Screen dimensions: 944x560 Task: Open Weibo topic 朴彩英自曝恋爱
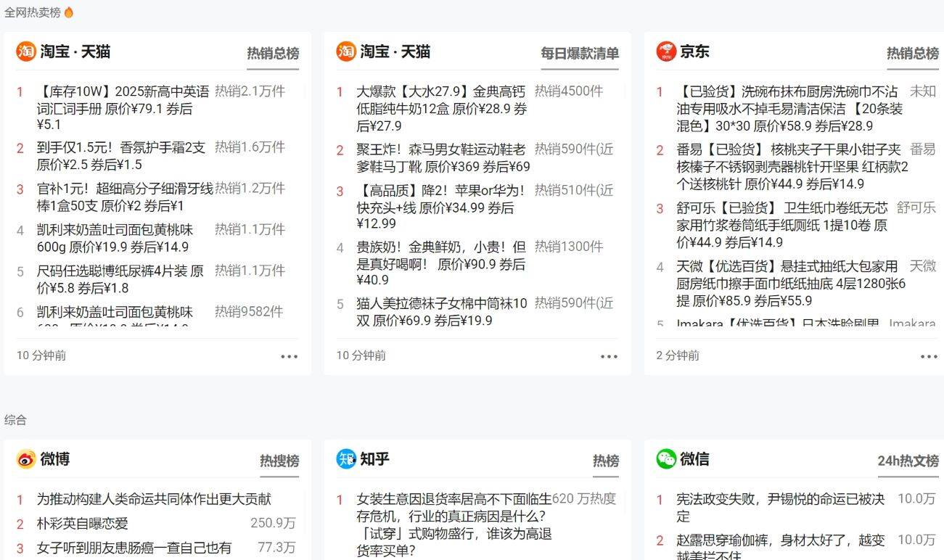[82, 524]
